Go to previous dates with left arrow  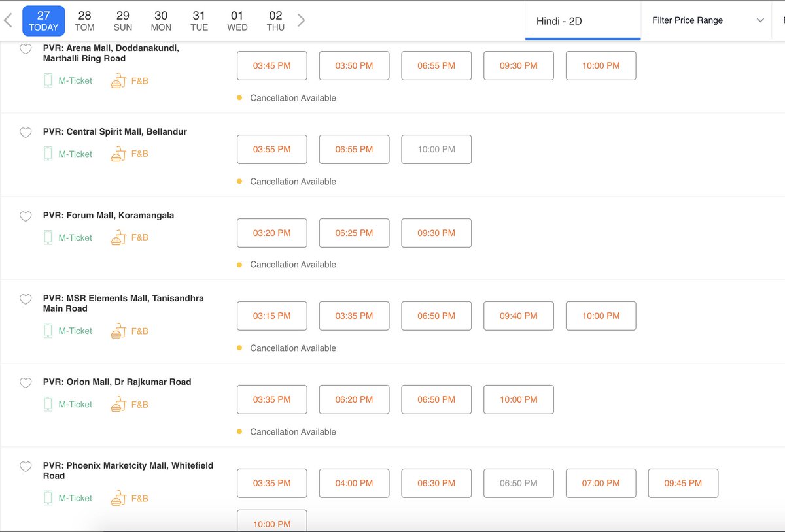(x=8, y=20)
